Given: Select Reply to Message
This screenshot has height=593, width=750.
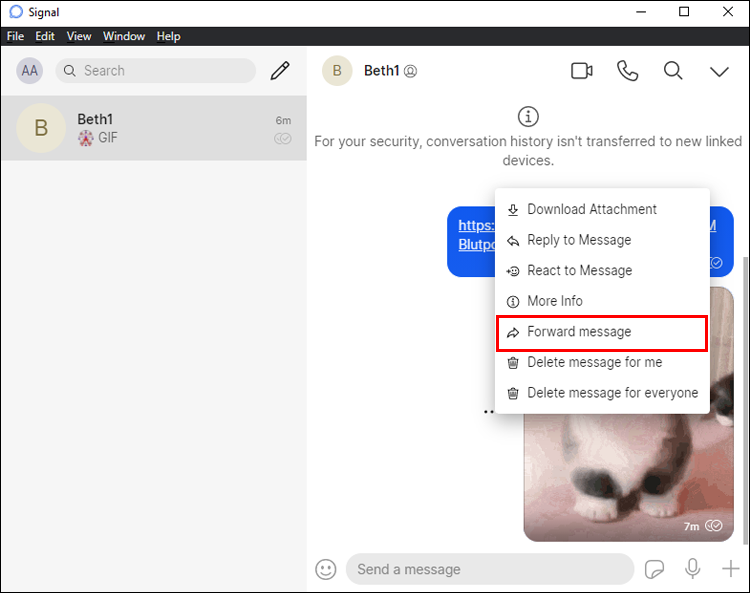Looking at the screenshot, I should 602,240.
